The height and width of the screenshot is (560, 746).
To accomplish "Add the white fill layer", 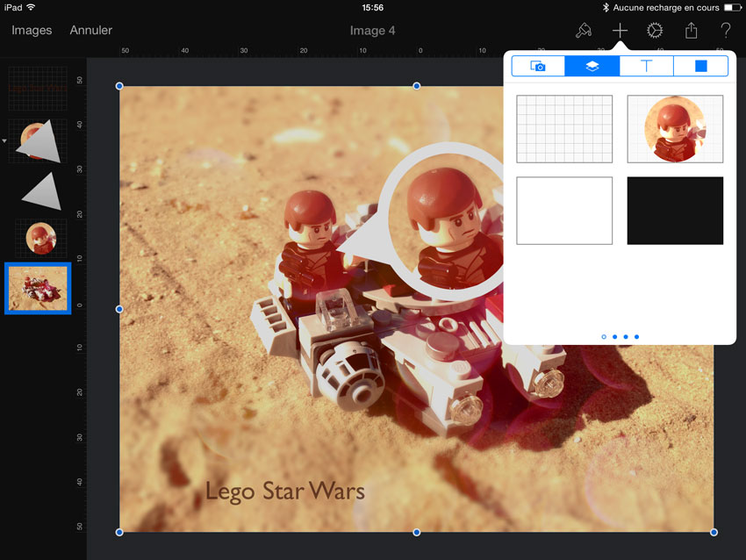I will [564, 211].
